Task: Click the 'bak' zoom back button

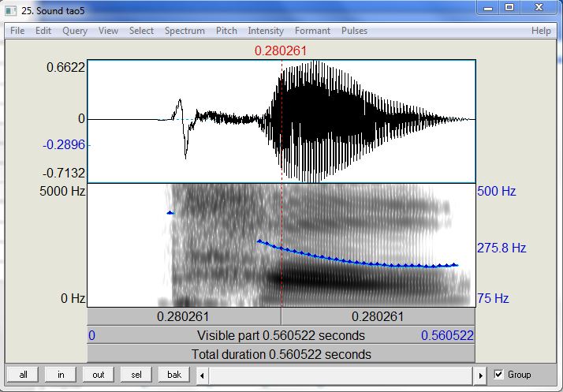Action: (x=174, y=375)
